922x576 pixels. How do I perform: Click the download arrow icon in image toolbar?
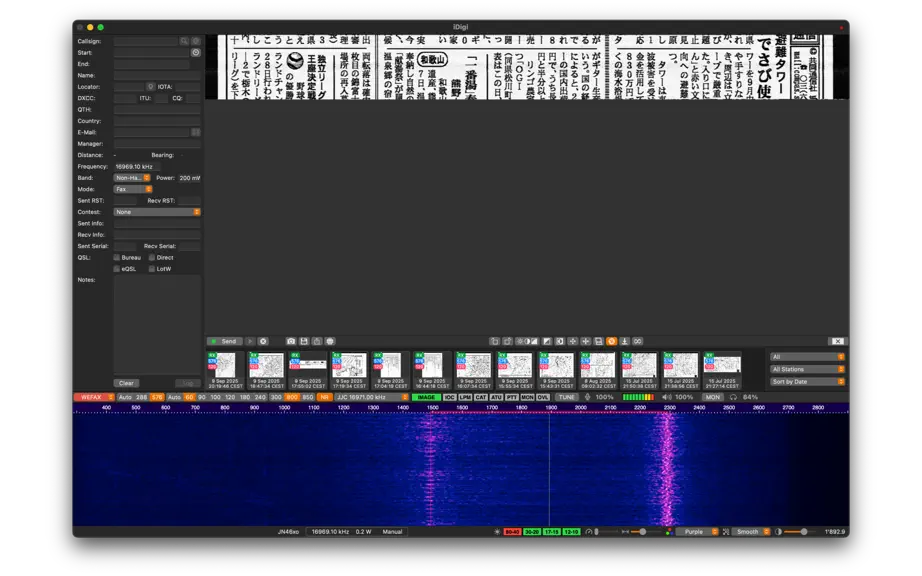pos(624,341)
